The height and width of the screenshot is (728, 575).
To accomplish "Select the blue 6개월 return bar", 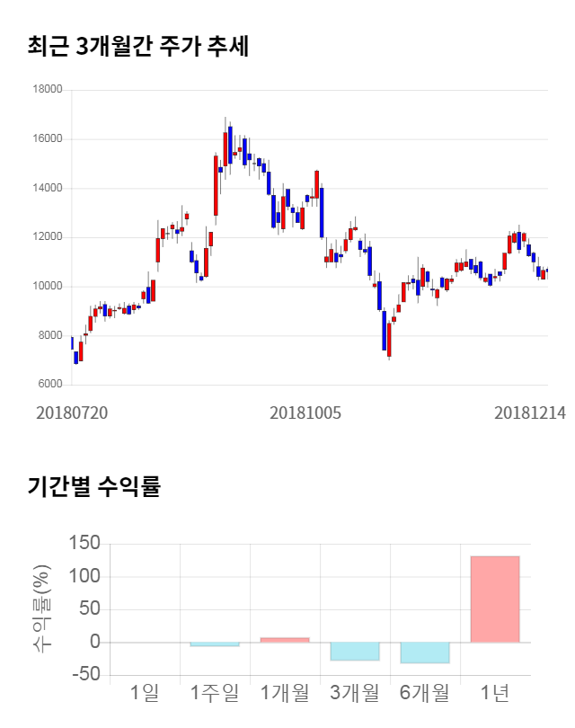I will point(425,653).
